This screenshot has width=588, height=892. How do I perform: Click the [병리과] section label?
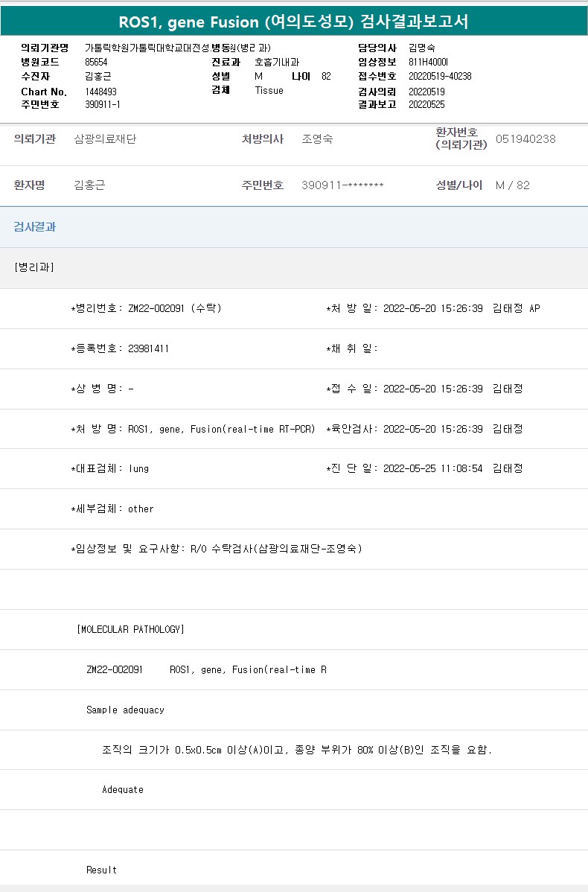pyautogui.click(x=34, y=267)
